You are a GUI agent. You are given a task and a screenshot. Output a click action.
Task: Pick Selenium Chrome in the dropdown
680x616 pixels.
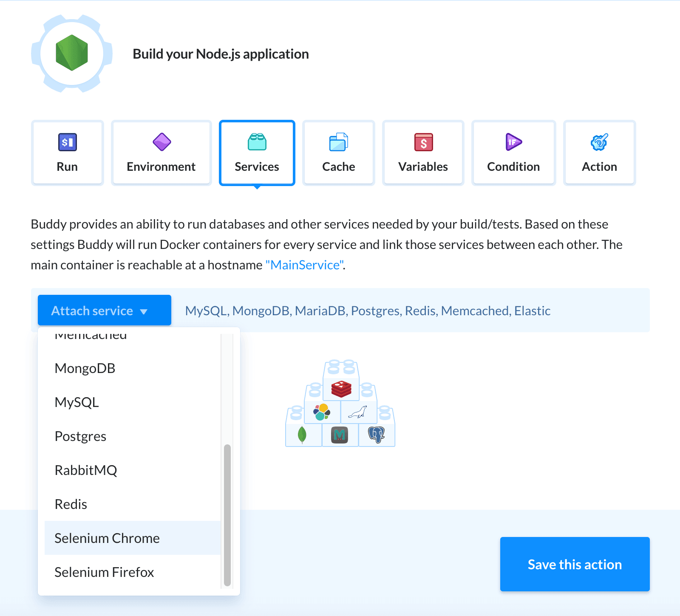(133, 538)
